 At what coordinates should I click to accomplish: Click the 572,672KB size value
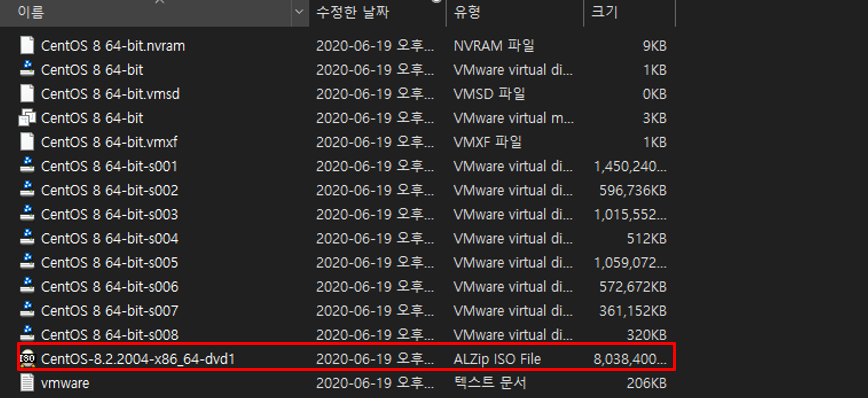pyautogui.click(x=633, y=287)
